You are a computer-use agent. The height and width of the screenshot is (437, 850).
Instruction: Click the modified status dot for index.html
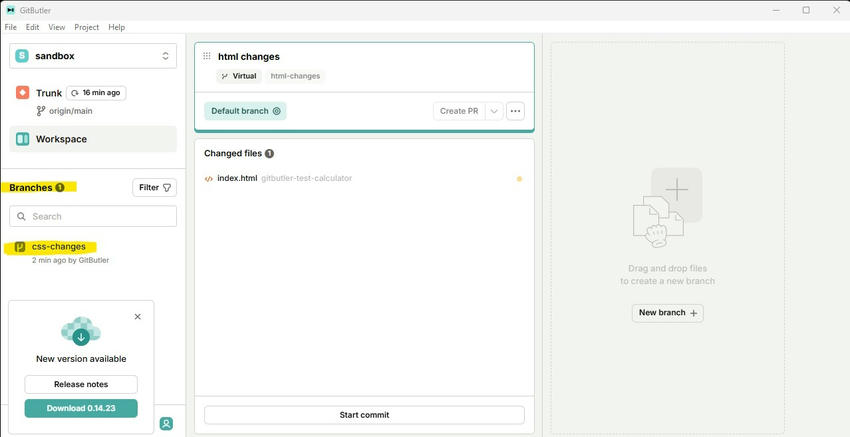[519, 178]
